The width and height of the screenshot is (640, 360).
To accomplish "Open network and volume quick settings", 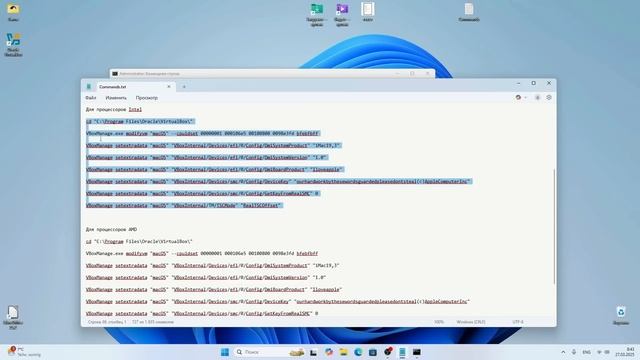I will 603,352.
